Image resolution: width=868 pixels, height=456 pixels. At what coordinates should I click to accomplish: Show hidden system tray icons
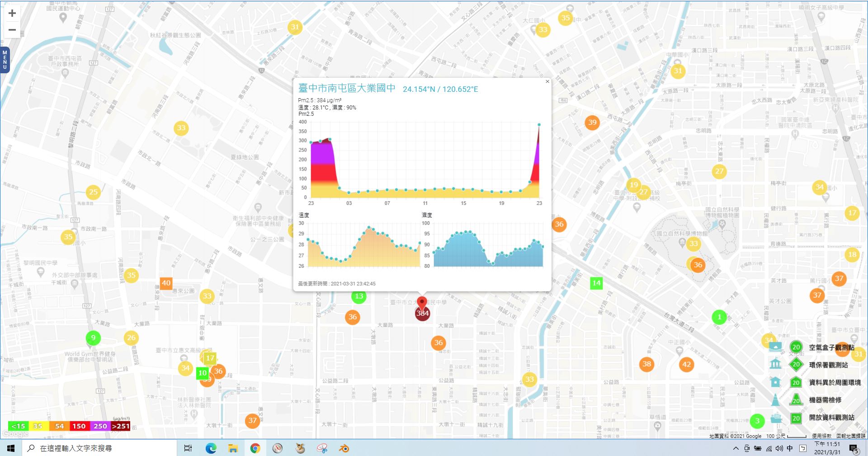point(736,448)
